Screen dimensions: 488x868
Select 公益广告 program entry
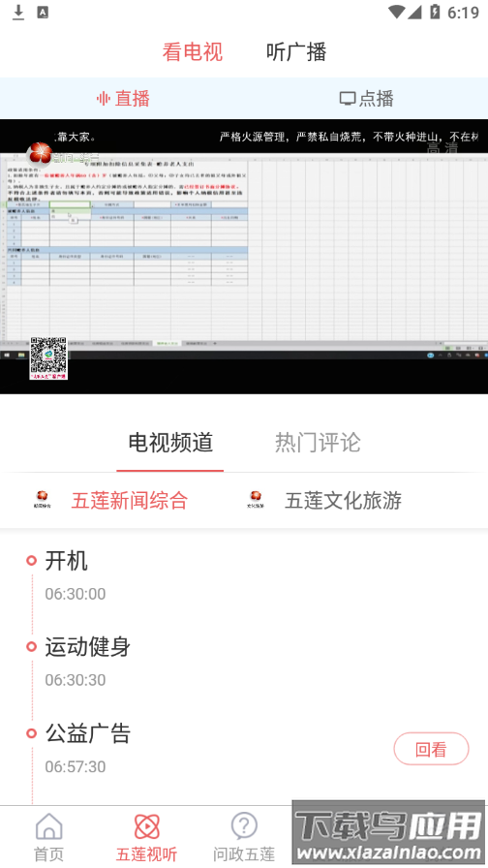point(87,733)
